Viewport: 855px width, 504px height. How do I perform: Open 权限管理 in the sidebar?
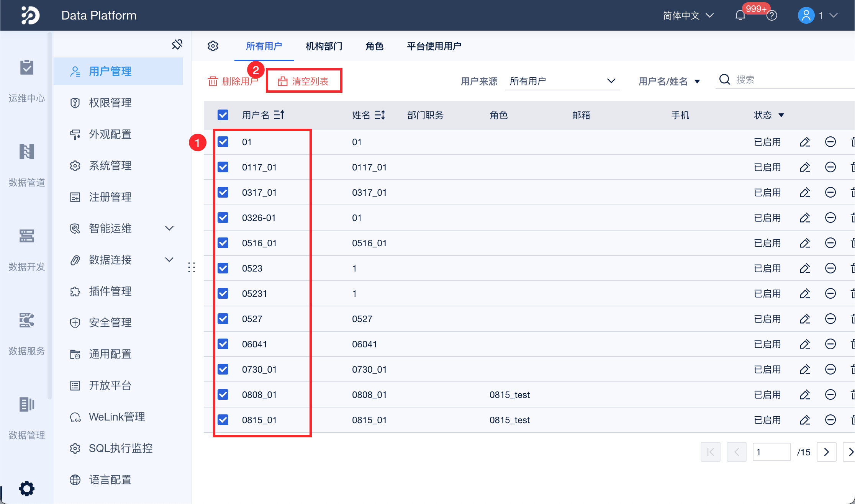pos(110,103)
